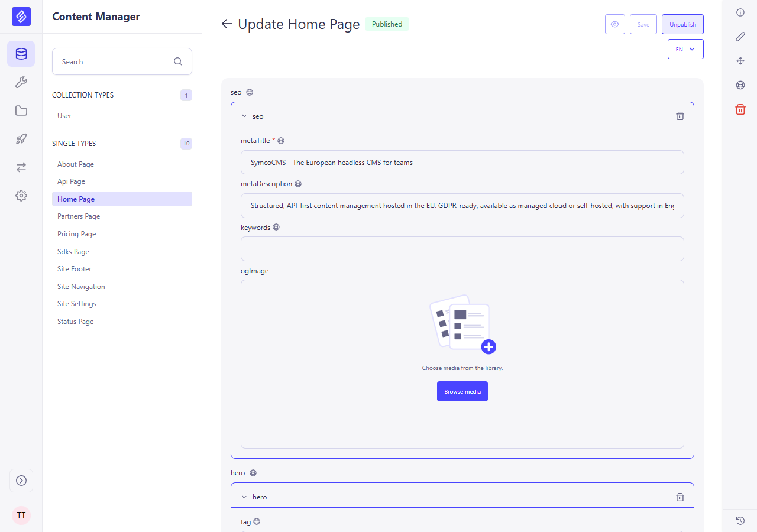Click the collection types count badge 1

click(x=186, y=95)
